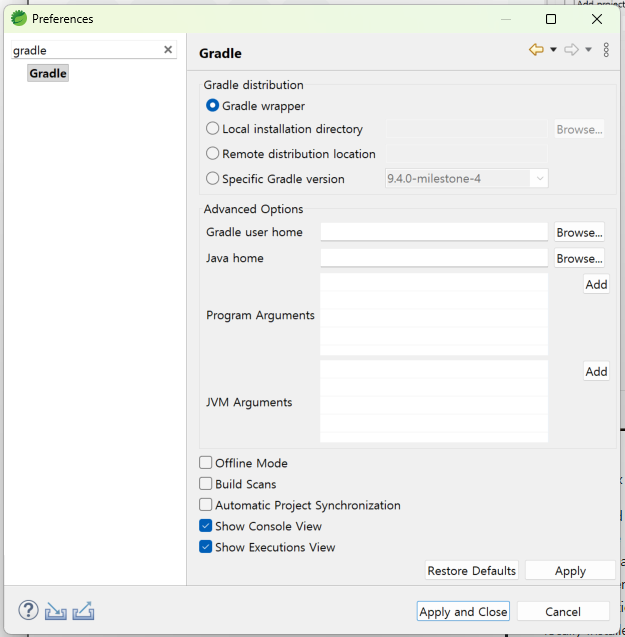Click Restore Defaults

click(471, 570)
